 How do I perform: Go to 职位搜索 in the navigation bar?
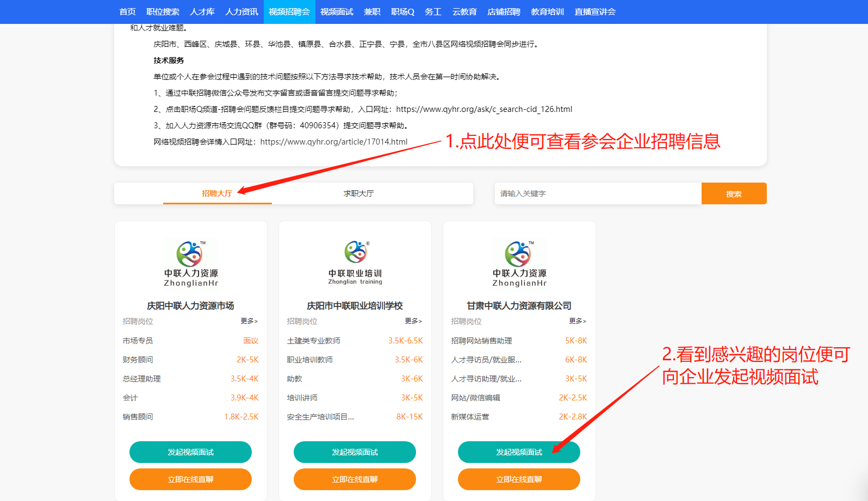point(163,12)
